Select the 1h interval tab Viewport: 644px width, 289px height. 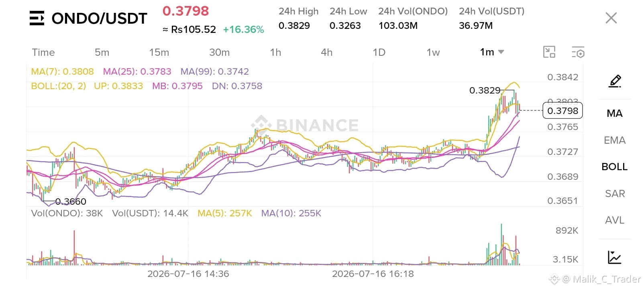[275, 52]
